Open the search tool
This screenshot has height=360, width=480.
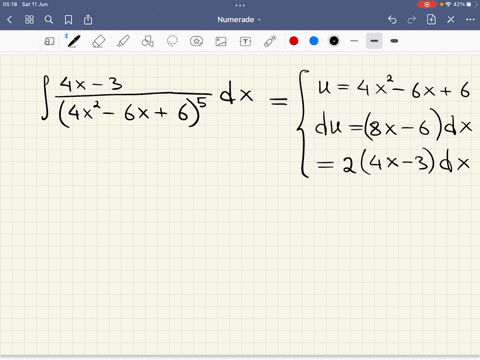[x=49, y=20]
